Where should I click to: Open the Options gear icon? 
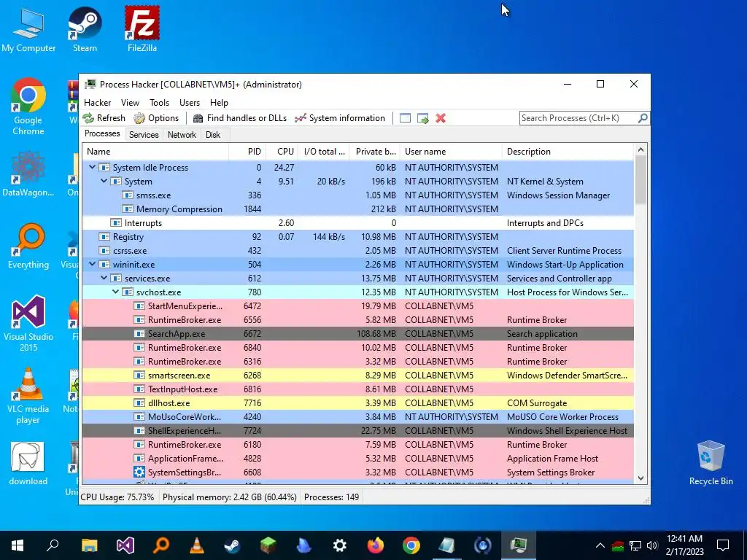(139, 118)
